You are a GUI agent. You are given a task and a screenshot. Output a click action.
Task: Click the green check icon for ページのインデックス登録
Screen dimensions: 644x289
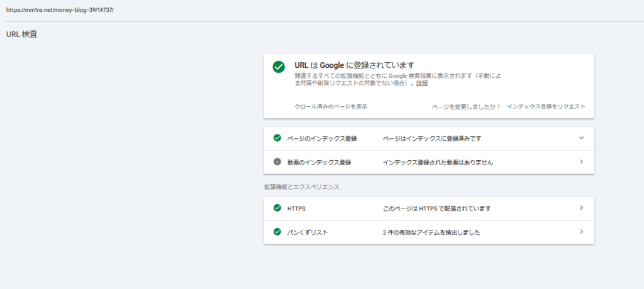pyautogui.click(x=277, y=138)
